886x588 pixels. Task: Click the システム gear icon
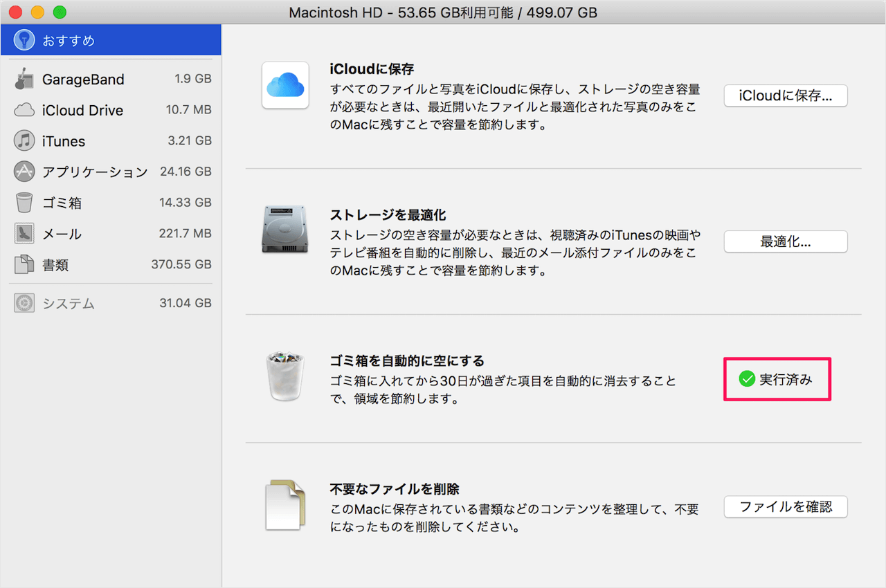tap(24, 303)
